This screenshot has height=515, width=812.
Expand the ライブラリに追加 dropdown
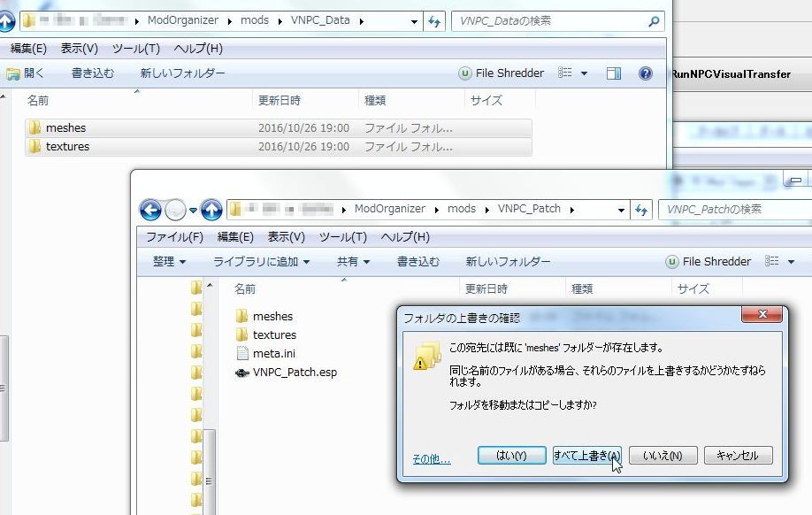click(x=261, y=262)
